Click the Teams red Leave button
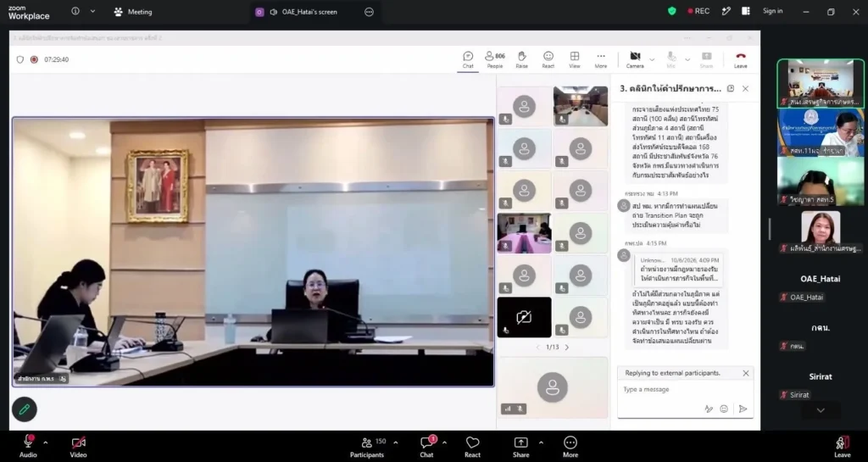Image resolution: width=868 pixels, height=462 pixels. 741,59
